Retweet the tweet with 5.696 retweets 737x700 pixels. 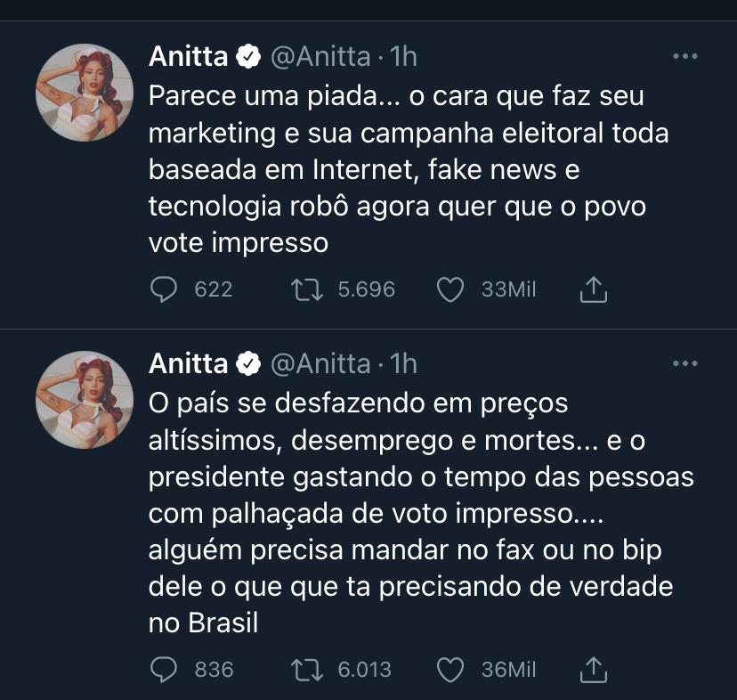point(308,289)
